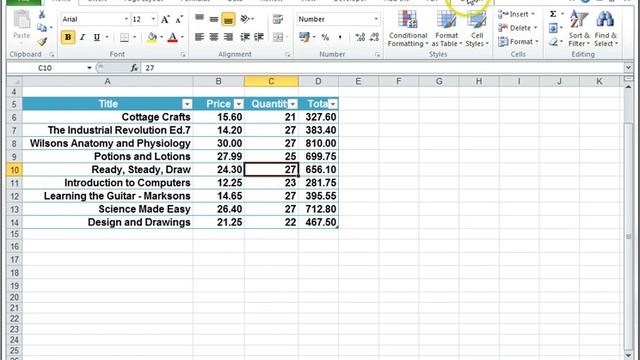Toggle Underline formatting
This screenshot has width=640, height=360.
click(97, 37)
